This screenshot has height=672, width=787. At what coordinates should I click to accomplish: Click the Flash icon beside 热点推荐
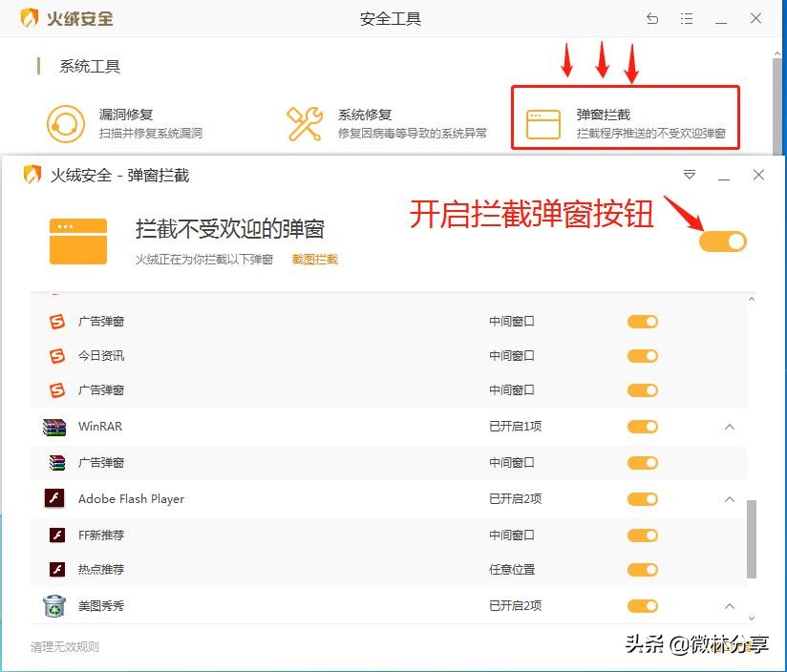coord(57,570)
